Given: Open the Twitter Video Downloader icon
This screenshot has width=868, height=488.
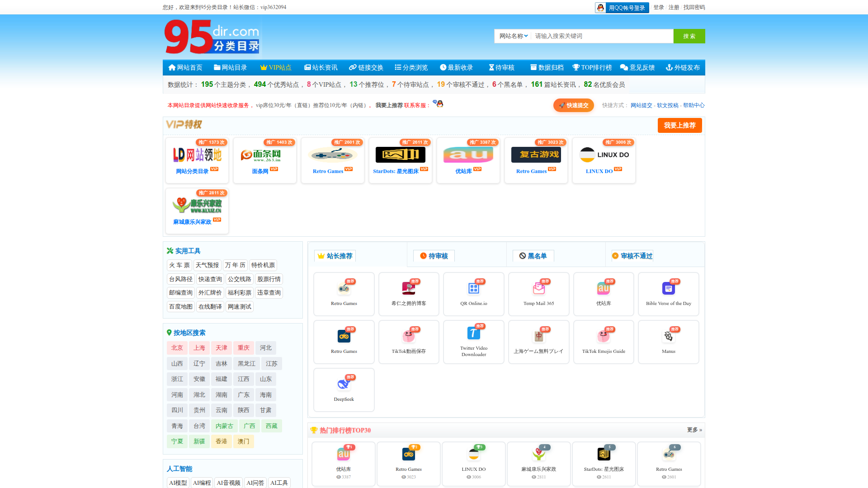Looking at the screenshot, I should (473, 333).
